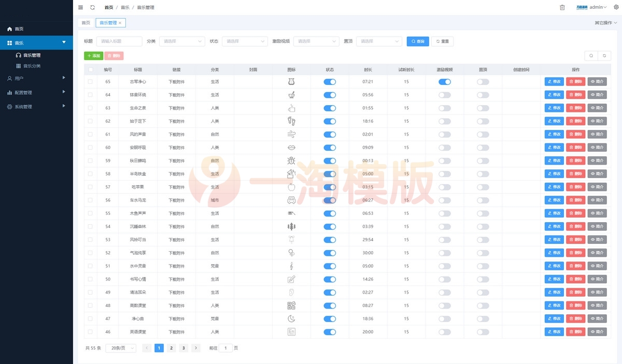Viewport: 622px width, 364px height.
Task: Collapse sidebar with the hamburger icon
Action: pyautogui.click(x=80, y=7)
